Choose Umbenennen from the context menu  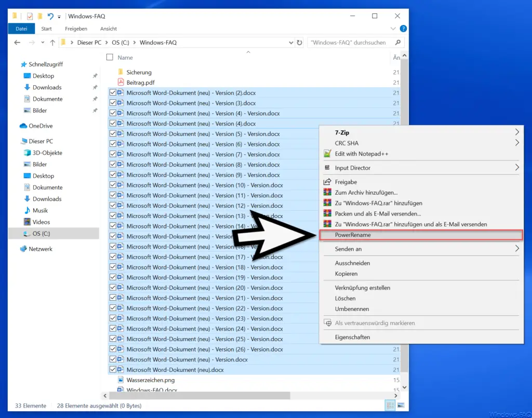pos(421,309)
